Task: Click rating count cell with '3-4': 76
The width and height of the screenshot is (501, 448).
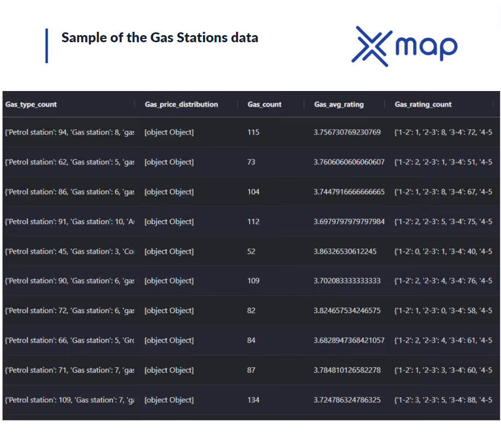Action: [x=443, y=281]
